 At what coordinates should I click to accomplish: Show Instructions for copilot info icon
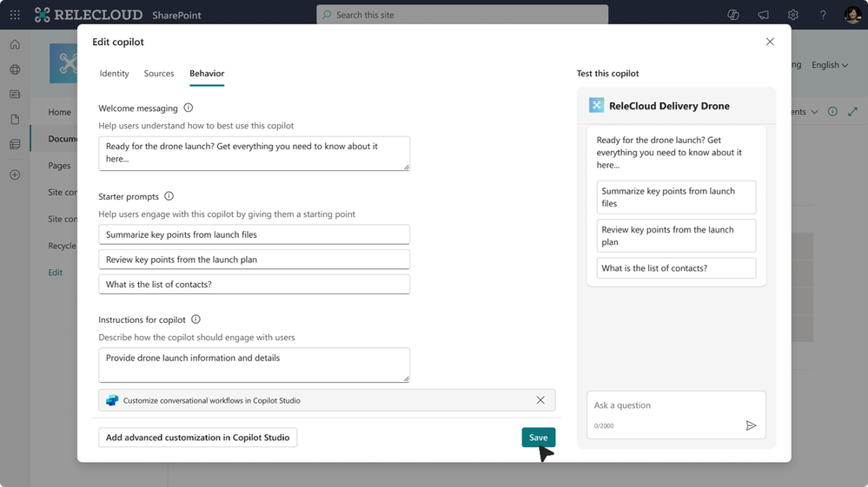click(x=195, y=319)
